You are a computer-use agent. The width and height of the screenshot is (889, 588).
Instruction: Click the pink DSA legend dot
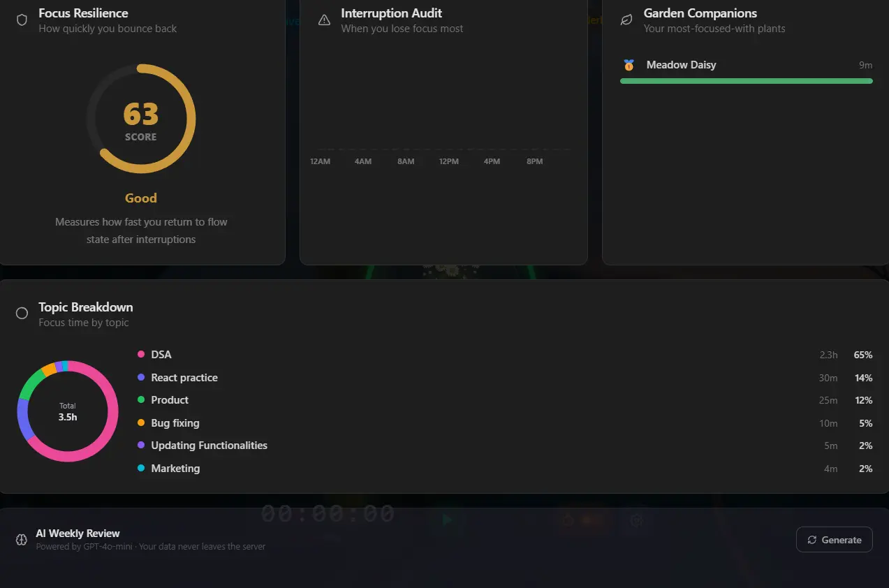141,354
